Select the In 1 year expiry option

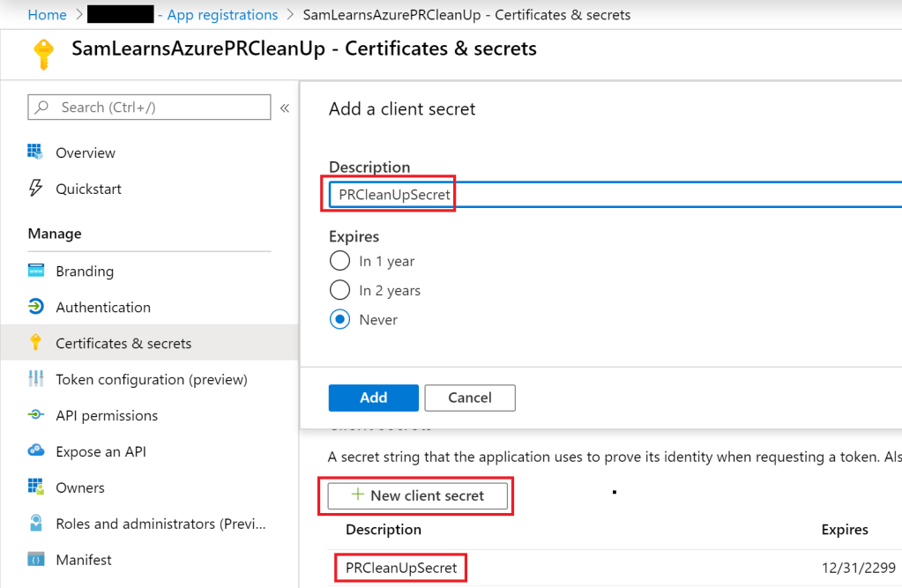point(339,261)
